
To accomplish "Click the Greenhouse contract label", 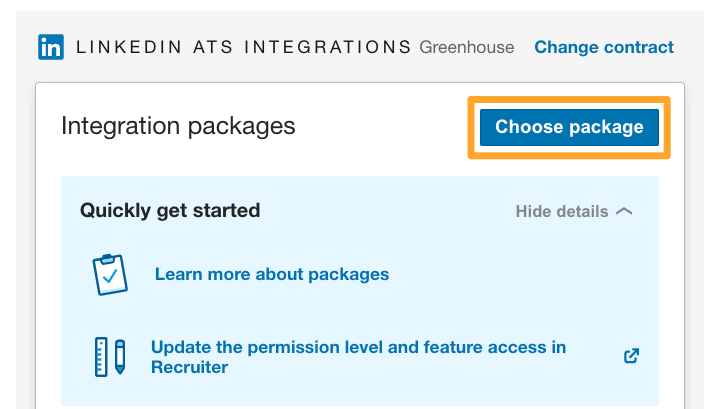I will (x=467, y=47).
